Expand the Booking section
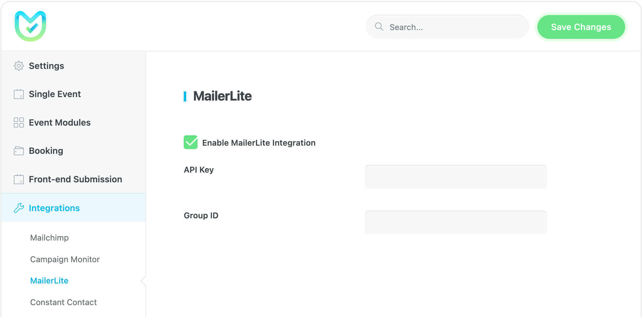Image resolution: width=644 pixels, height=317 pixels. [x=46, y=151]
